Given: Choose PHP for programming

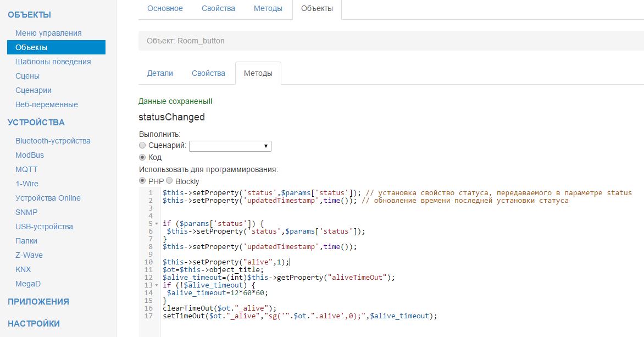Looking at the screenshot, I should (143, 181).
